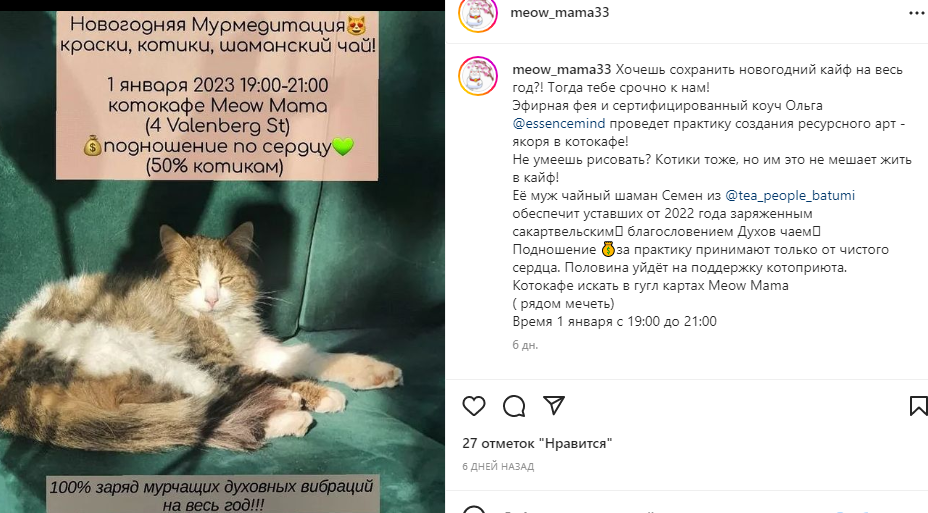
Task: Open @tea_people_batumi profile mention
Action: pyautogui.click(x=790, y=195)
